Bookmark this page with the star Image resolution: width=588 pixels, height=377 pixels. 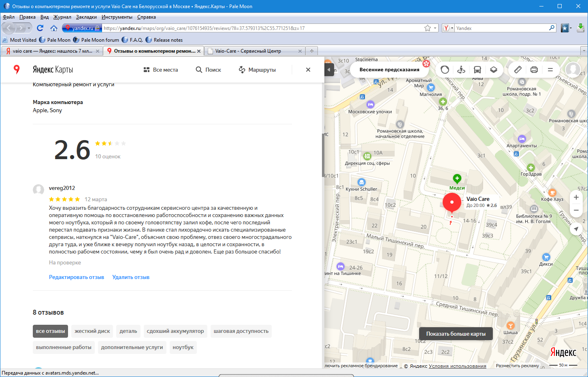coord(428,28)
